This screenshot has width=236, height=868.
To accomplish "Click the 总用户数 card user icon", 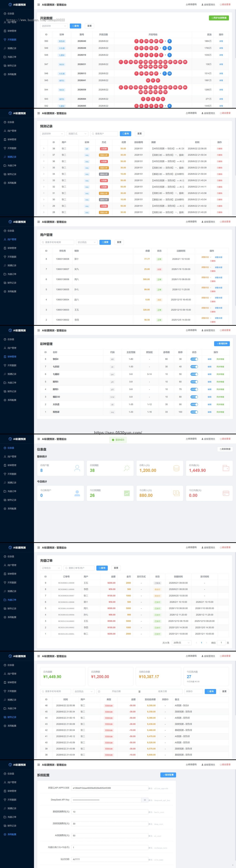I will tap(77, 468).
